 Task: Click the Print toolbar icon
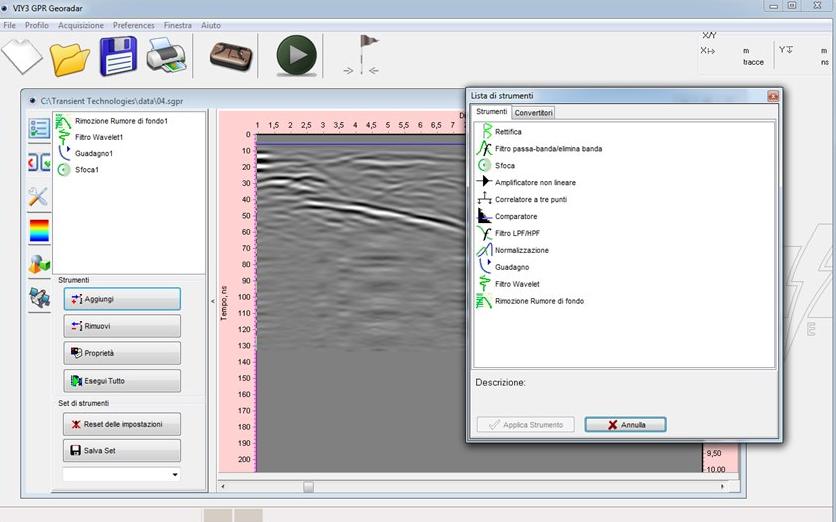click(x=167, y=54)
